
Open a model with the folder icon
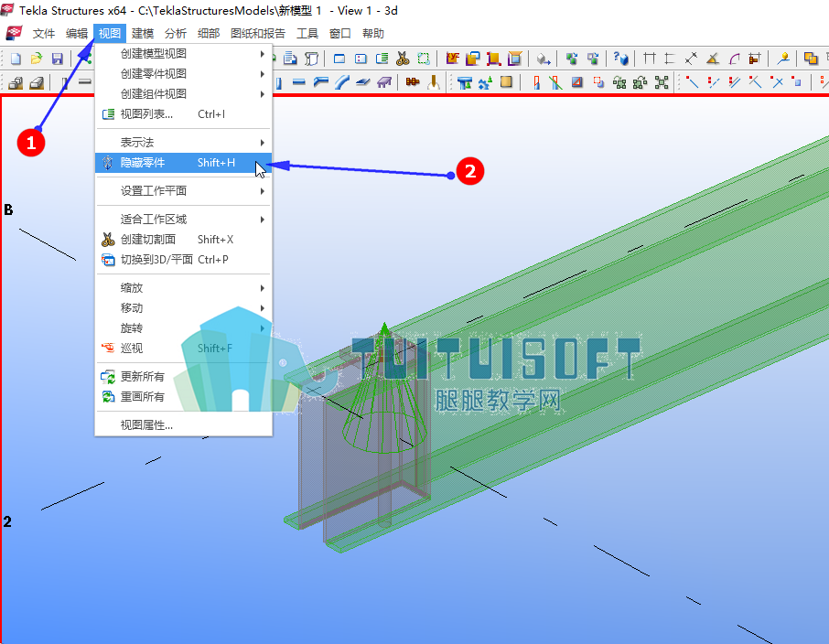pos(37,59)
